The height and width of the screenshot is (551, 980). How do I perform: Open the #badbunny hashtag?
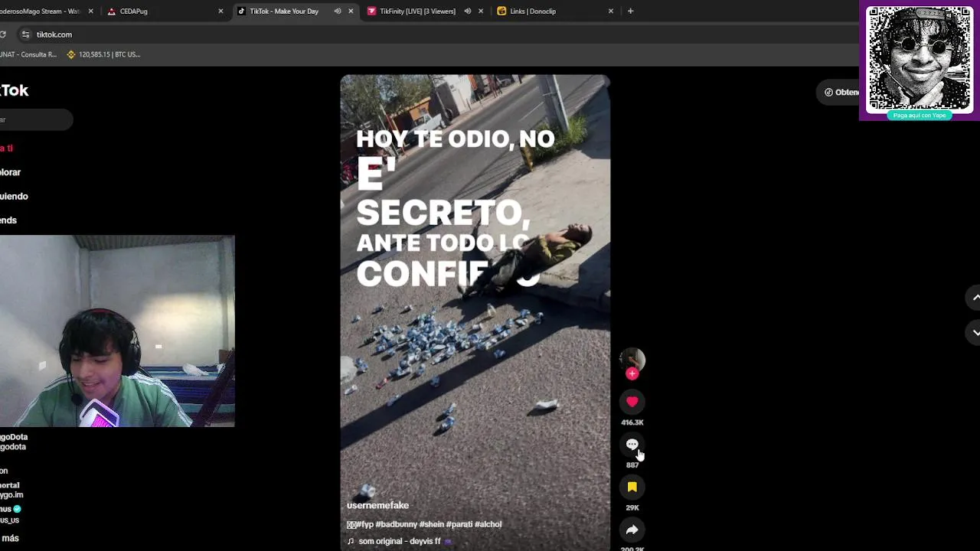(396, 524)
